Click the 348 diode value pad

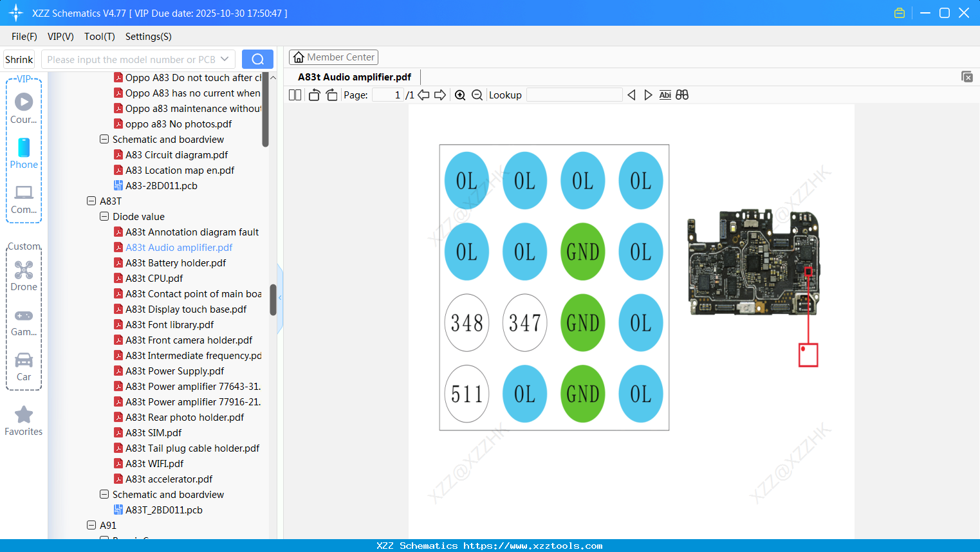[467, 322]
